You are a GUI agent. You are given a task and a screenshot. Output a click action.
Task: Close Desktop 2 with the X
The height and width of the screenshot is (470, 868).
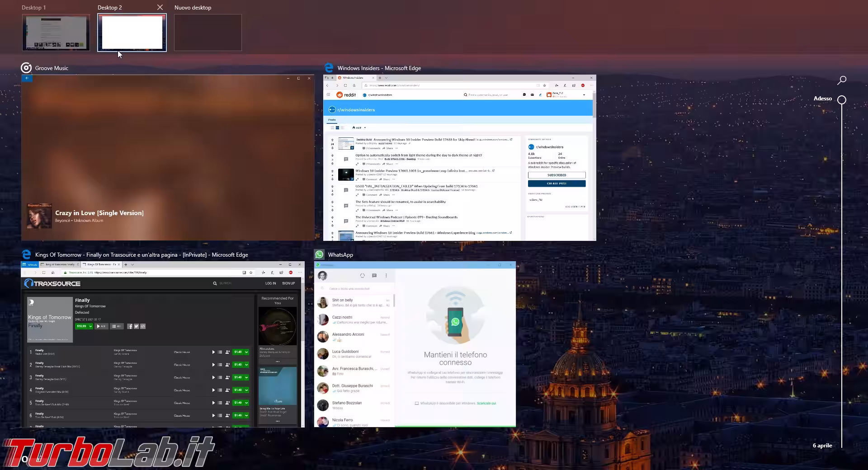[x=160, y=7]
